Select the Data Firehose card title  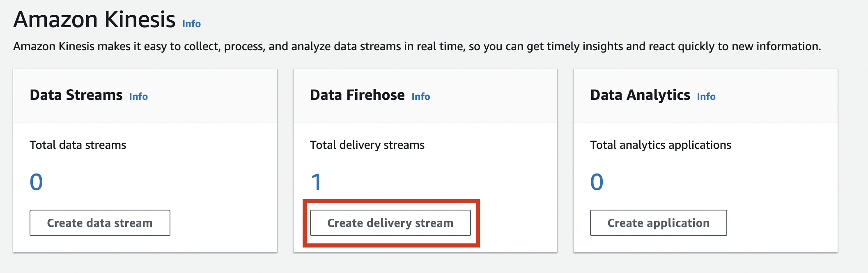357,95
